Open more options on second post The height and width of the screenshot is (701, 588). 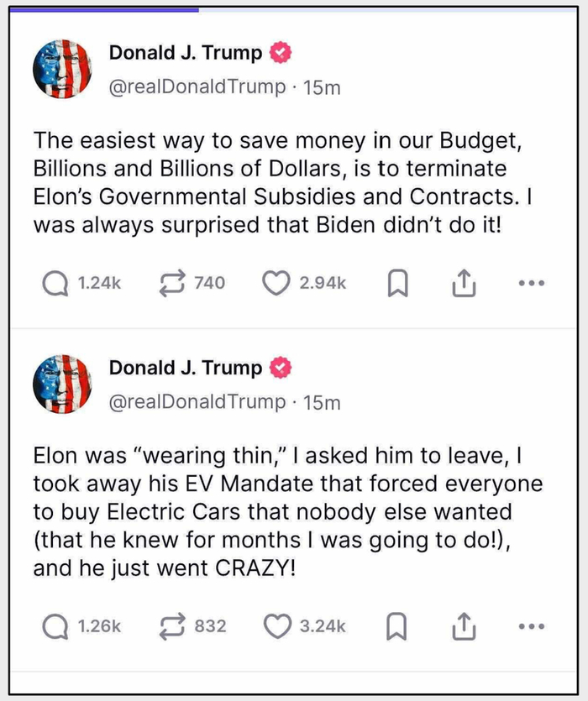tap(532, 626)
